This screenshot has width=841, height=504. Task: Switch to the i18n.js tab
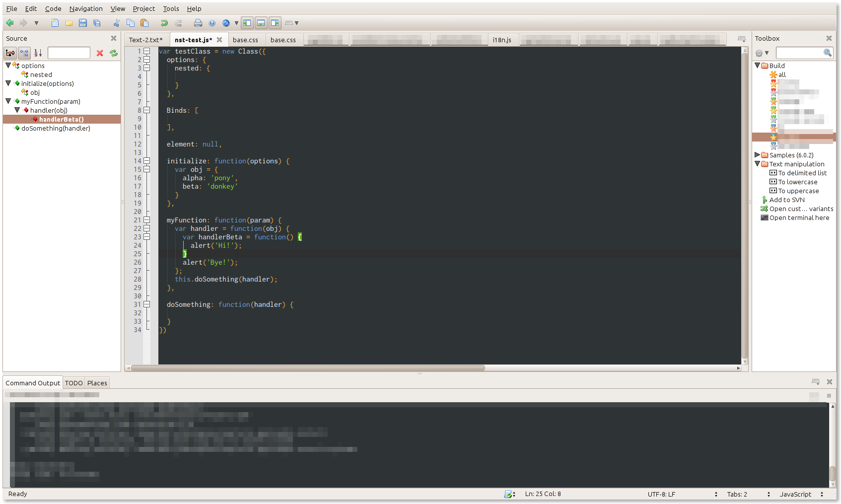(502, 40)
